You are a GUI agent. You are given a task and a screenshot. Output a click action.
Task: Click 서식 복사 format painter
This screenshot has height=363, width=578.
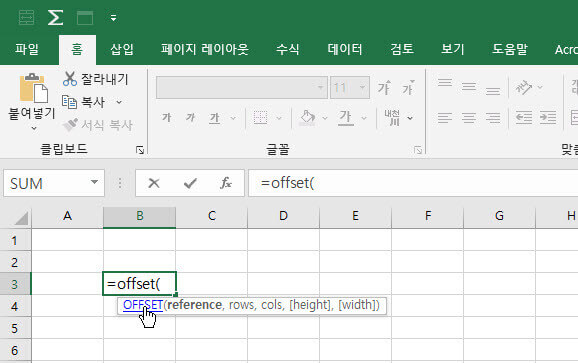[x=97, y=125]
